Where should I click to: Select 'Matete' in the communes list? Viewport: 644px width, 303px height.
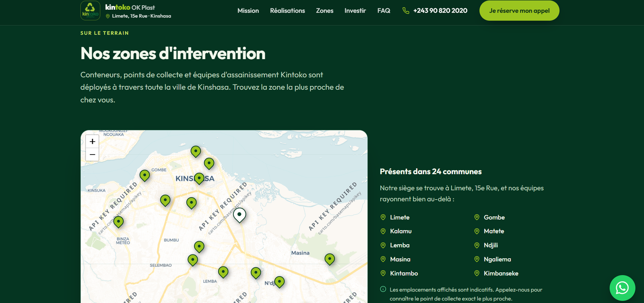tap(494, 231)
